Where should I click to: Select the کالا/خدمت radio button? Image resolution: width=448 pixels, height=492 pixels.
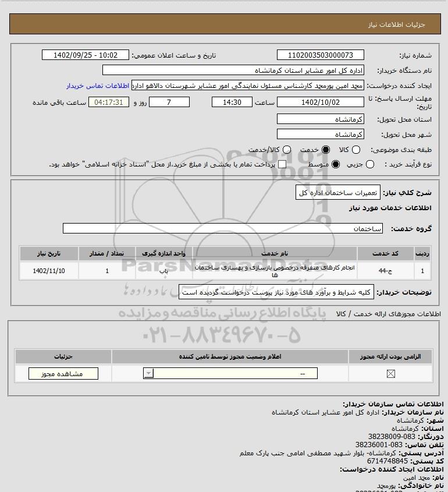click(286, 150)
